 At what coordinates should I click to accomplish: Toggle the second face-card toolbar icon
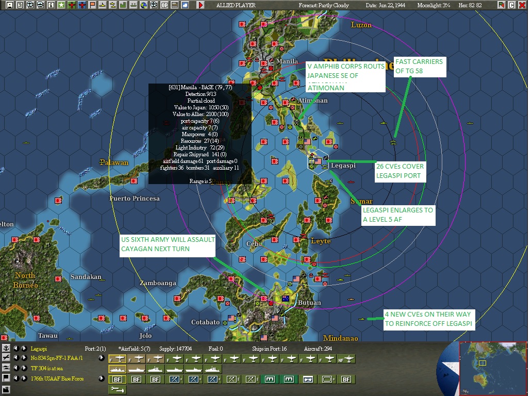pyautogui.click(x=41, y=5)
